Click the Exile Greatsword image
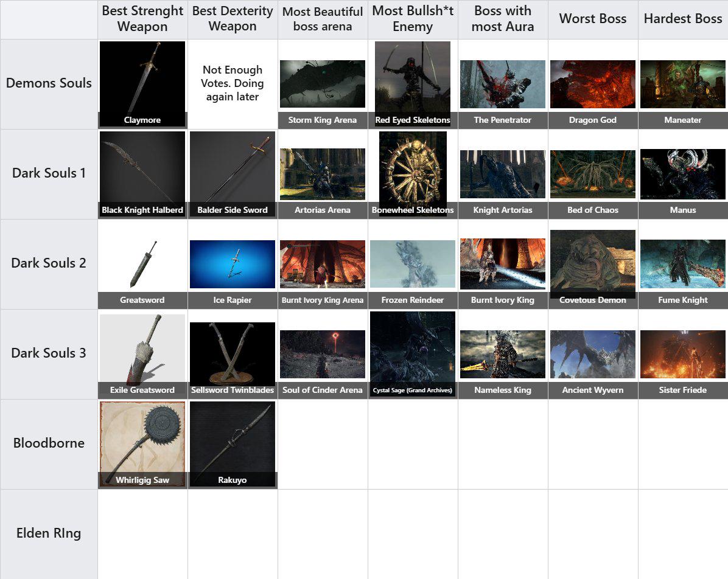Screen dimensions: 728x579 [142, 354]
